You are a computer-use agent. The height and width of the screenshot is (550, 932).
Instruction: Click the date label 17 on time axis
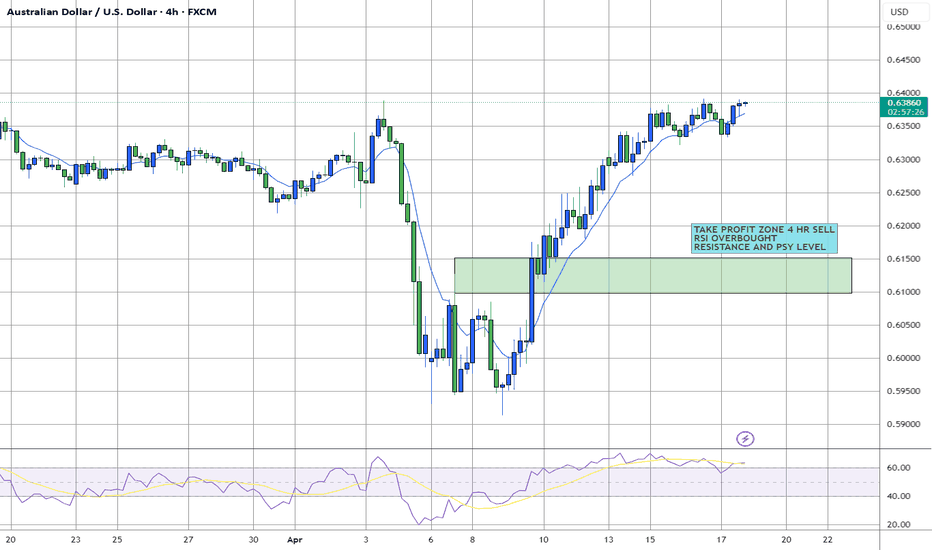click(x=721, y=540)
